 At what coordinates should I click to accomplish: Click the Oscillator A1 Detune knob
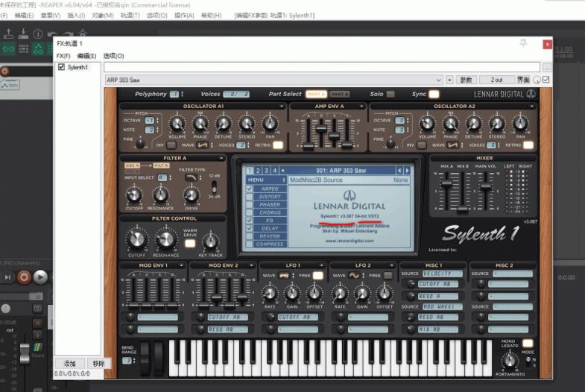(x=223, y=124)
